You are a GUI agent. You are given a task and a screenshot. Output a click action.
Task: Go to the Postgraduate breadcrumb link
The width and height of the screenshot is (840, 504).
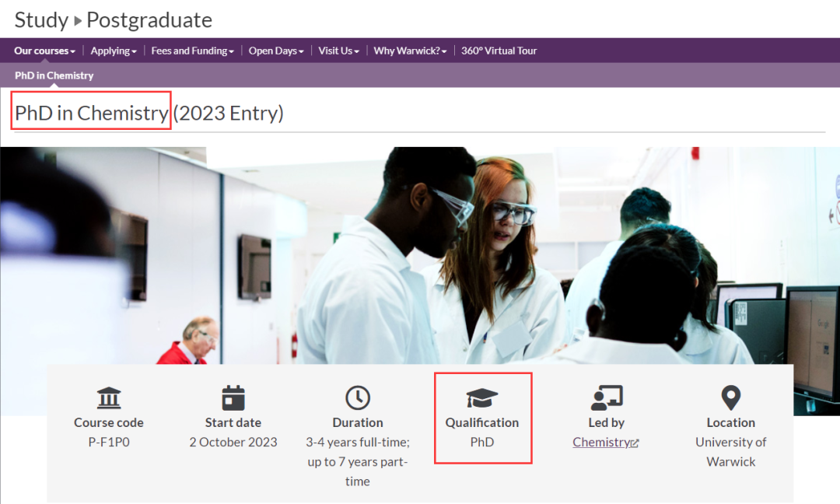149,20
